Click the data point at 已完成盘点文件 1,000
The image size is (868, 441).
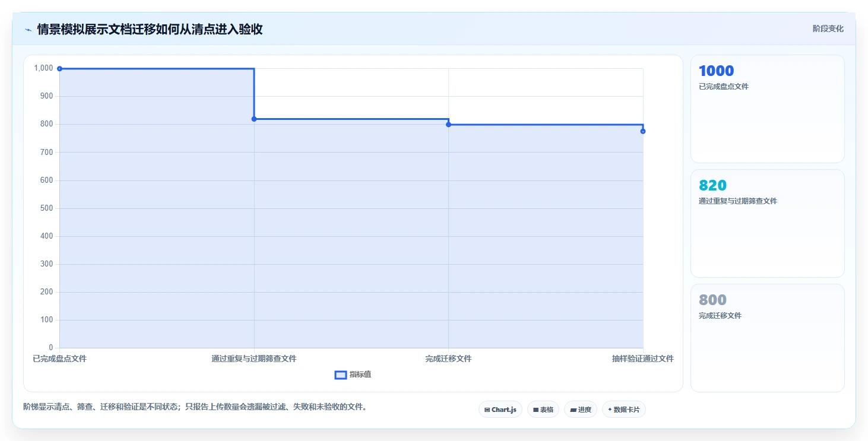[x=59, y=69]
